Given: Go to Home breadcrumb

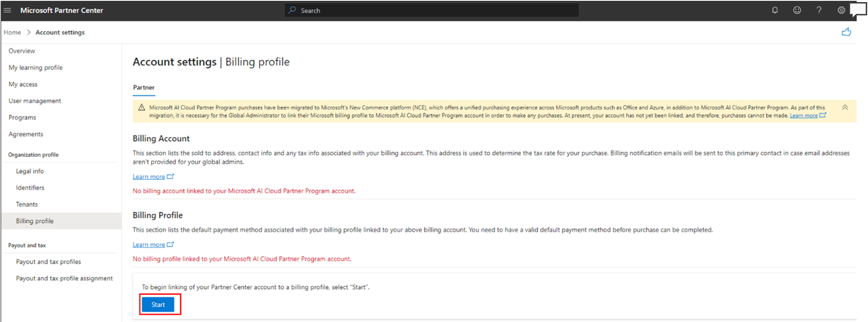Looking at the screenshot, I should 12,32.
